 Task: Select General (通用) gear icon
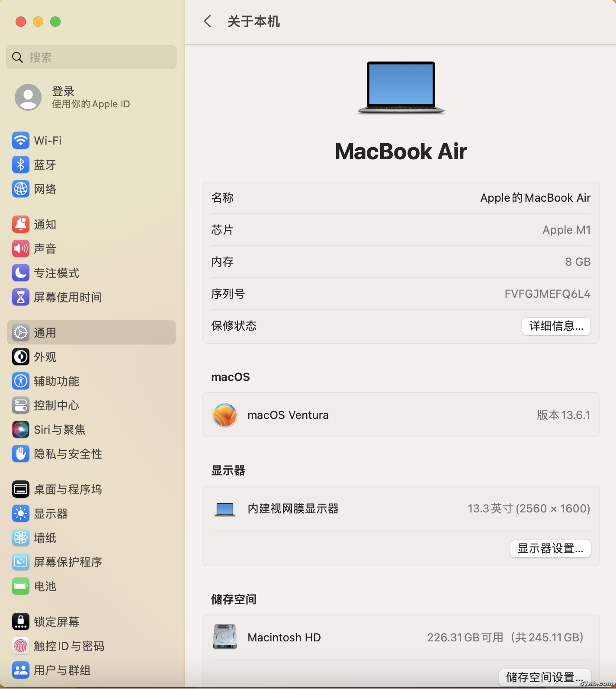coord(21,333)
